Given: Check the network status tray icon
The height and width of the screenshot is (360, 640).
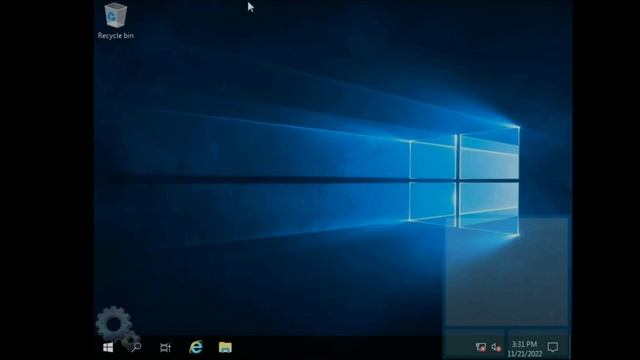Looking at the screenshot, I should [481, 347].
